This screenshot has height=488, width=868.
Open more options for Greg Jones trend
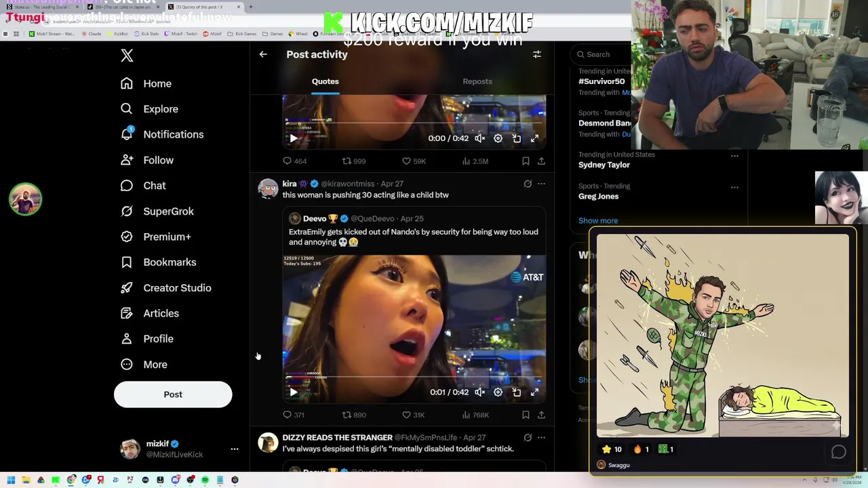(734, 187)
